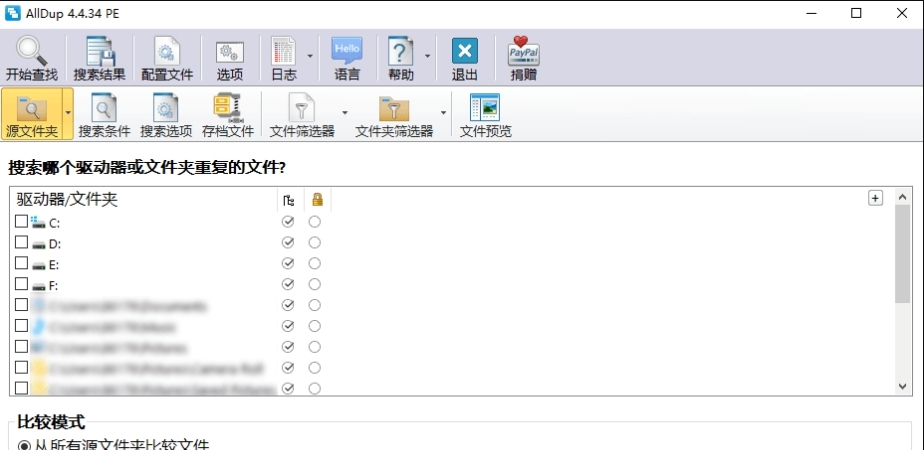The height and width of the screenshot is (450, 924).
Task: Select the F: row label
Action: pos(53,286)
